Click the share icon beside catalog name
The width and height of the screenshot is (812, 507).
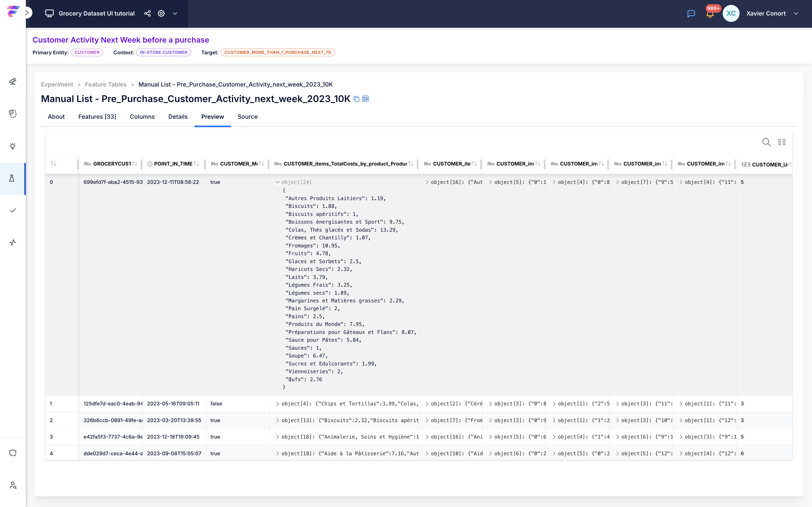pos(147,13)
